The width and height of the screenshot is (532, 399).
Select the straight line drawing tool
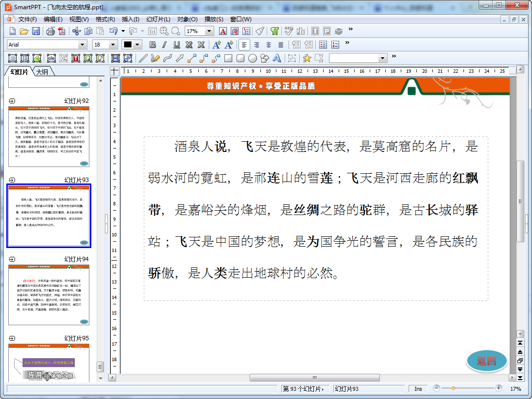point(143,58)
